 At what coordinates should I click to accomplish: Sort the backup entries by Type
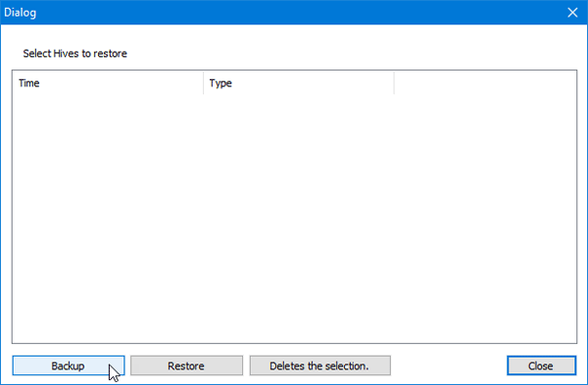(299, 83)
